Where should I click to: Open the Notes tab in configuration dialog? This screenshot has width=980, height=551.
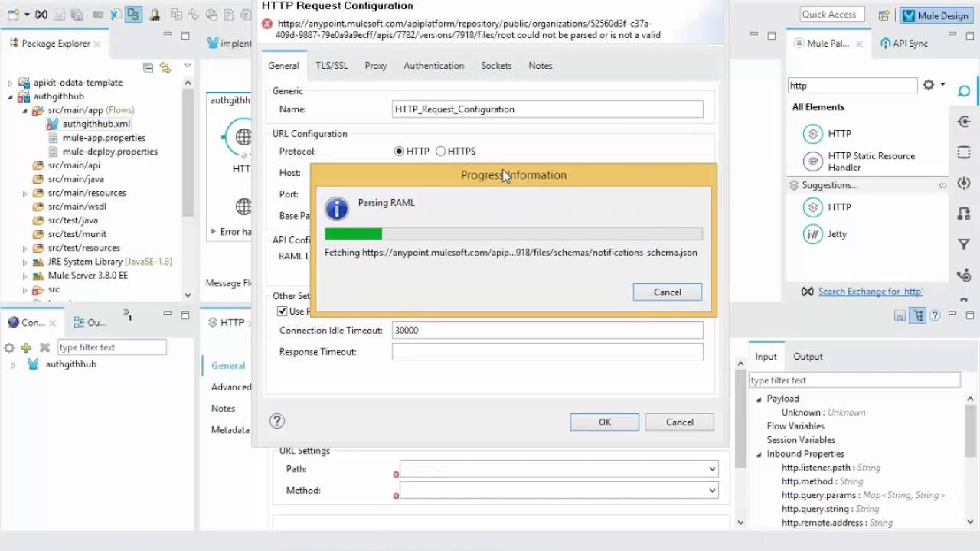coord(540,66)
